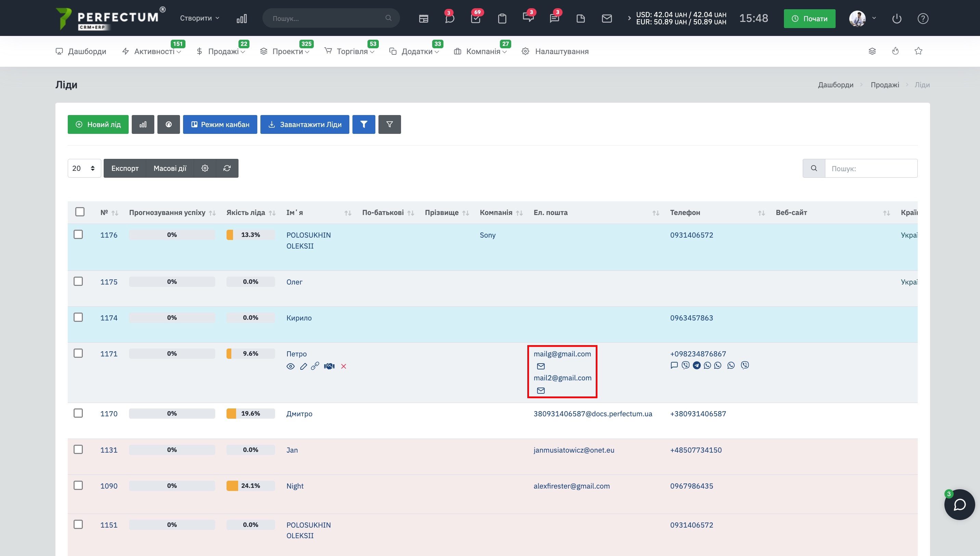Open the 20 rows-per-page dropdown
This screenshot has height=556, width=980.
pyautogui.click(x=84, y=168)
